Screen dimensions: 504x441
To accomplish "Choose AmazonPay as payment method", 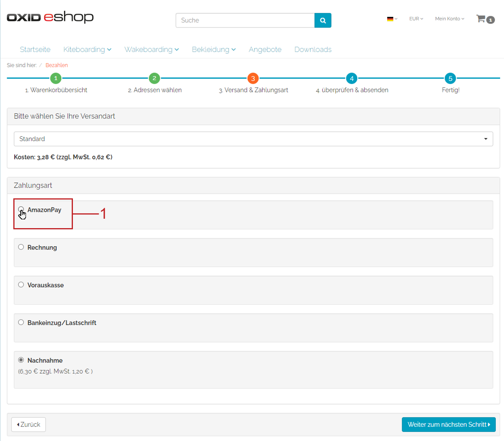I will point(21,210).
